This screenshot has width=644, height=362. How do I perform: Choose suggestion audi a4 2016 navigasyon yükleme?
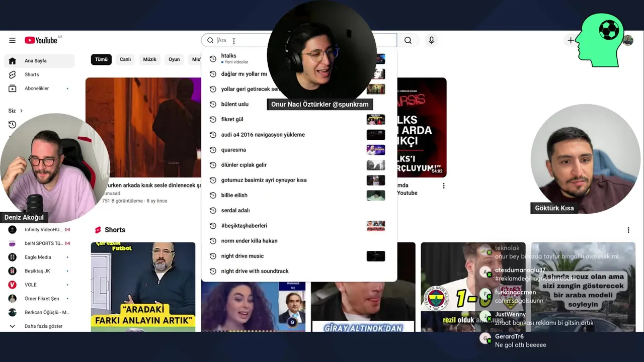coord(299,135)
